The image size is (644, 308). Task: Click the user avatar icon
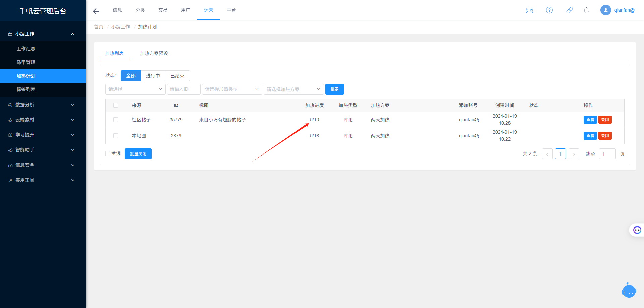[x=606, y=10]
